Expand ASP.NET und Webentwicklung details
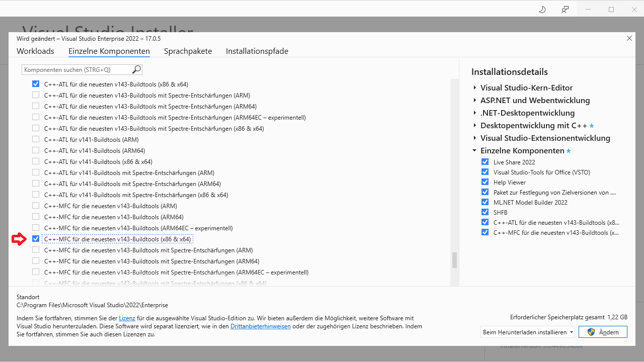This screenshot has height=362, width=644. tap(474, 100)
